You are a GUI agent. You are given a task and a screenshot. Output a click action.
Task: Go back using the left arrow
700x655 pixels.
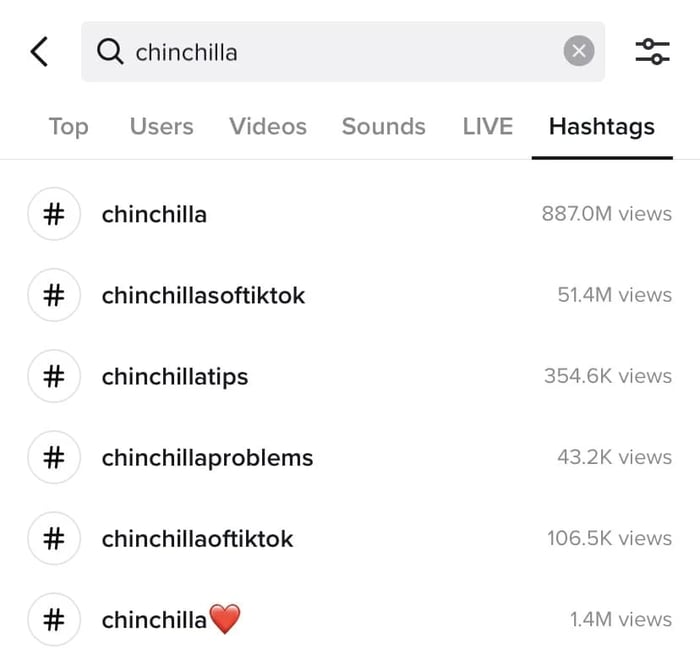[39, 51]
